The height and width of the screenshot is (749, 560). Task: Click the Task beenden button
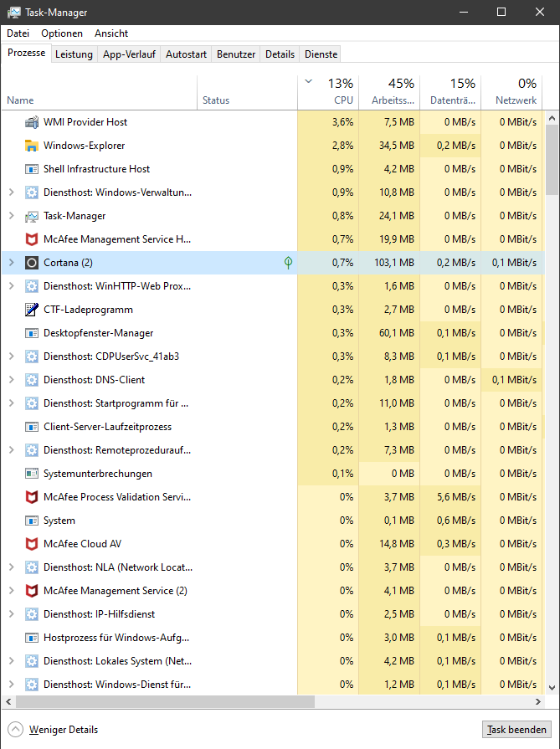click(x=516, y=730)
